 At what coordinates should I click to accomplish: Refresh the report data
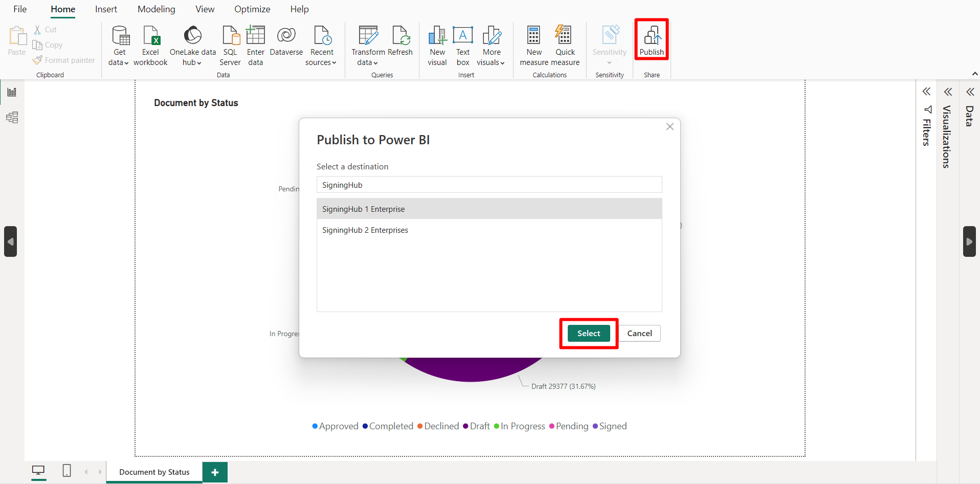coord(400,41)
